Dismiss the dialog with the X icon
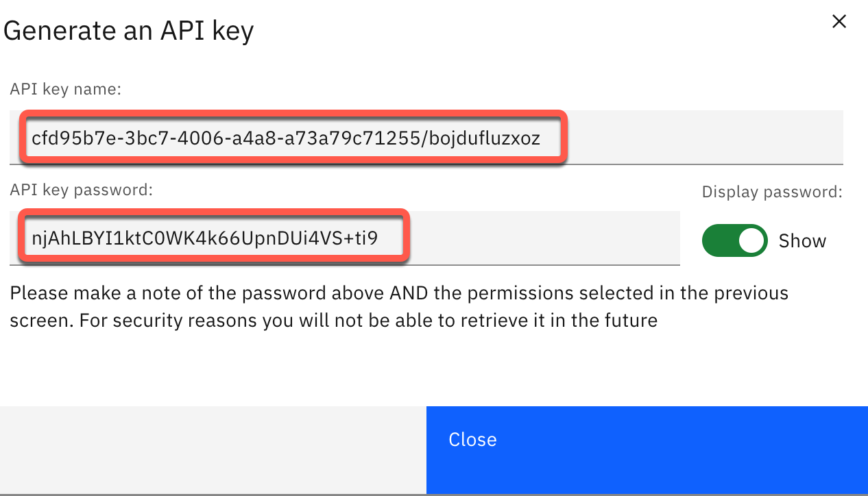The height and width of the screenshot is (496, 868). (x=839, y=22)
